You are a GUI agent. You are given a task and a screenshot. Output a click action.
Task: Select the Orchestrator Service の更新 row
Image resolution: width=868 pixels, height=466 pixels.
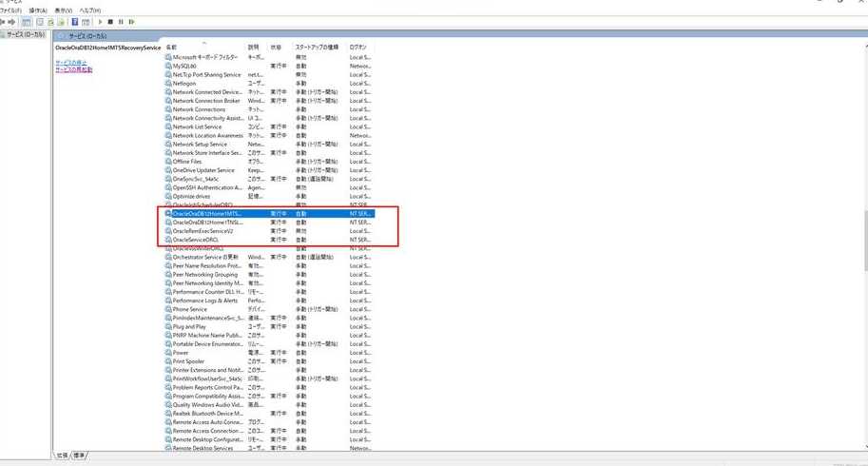coord(270,257)
